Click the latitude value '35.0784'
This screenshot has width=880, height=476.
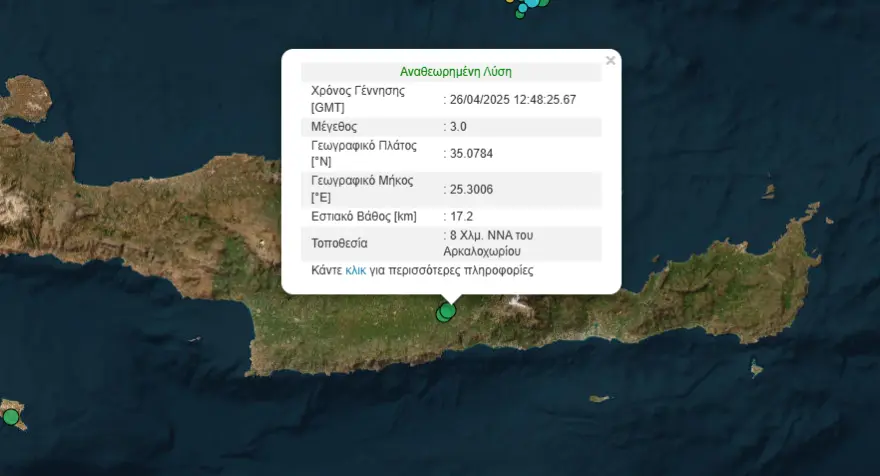pyautogui.click(x=471, y=154)
